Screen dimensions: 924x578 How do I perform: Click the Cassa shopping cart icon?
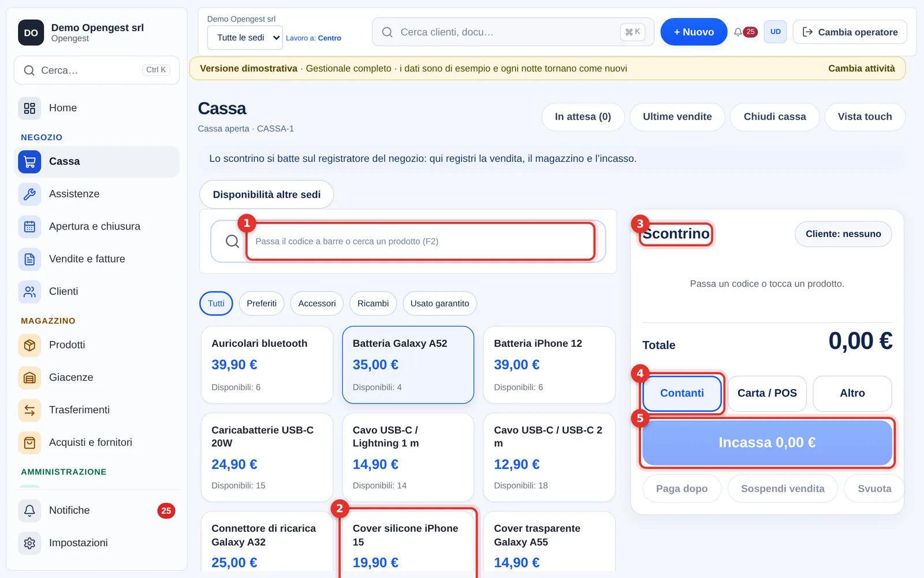click(x=29, y=162)
